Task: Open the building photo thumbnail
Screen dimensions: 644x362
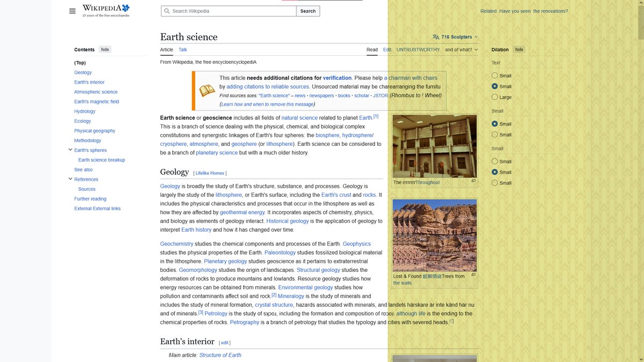Action: [435, 146]
